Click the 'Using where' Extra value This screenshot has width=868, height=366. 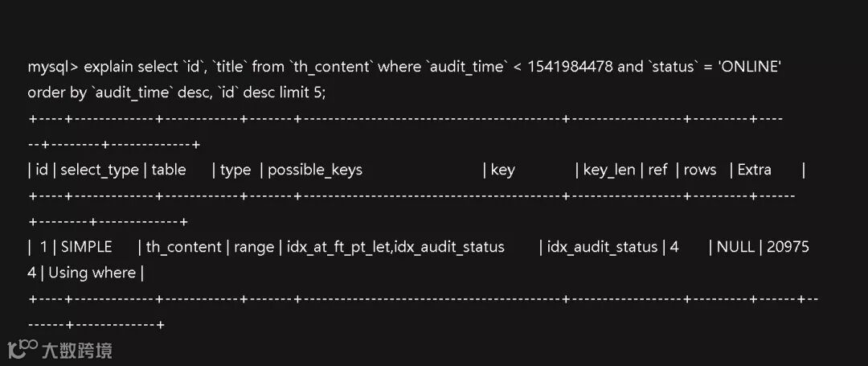pos(92,273)
